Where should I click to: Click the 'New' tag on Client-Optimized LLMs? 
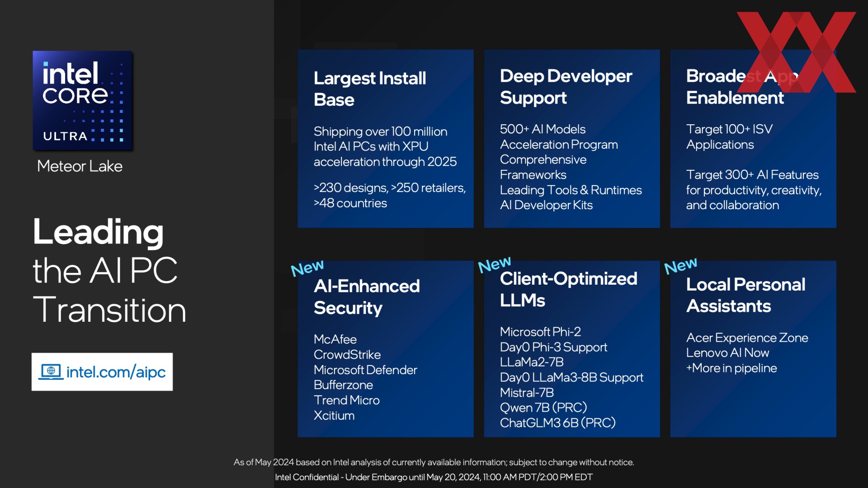[495, 265]
